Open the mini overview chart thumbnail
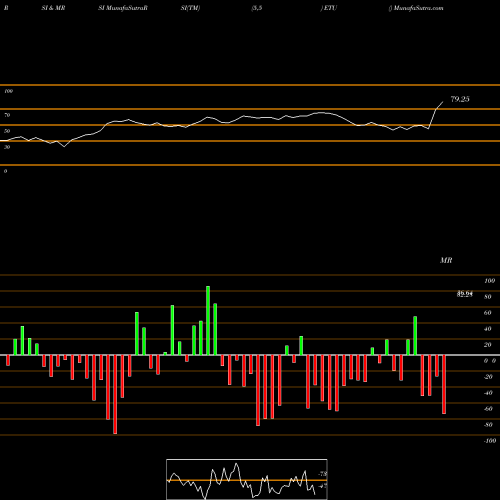The width and height of the screenshot is (500, 500). 247,479
